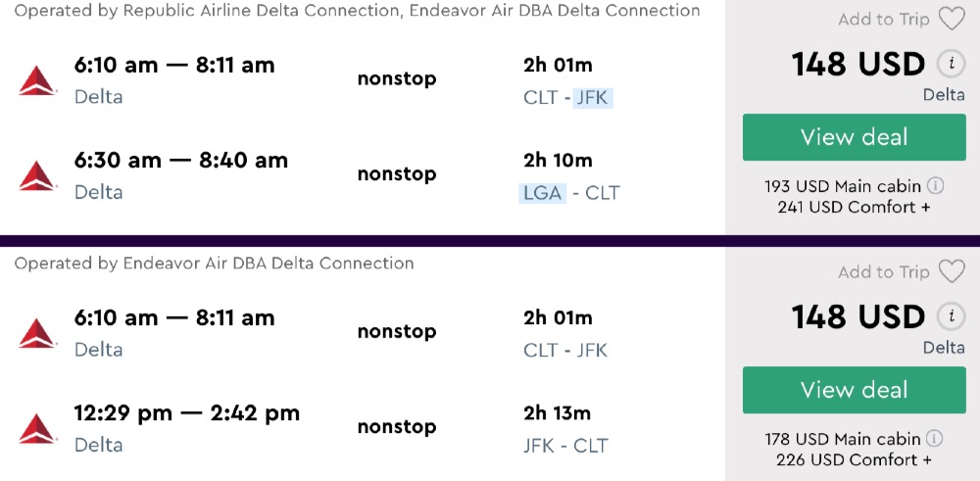The height and width of the screenshot is (481, 980).
Task: Select the 241 USD Comfort + fare
Action: (x=854, y=207)
